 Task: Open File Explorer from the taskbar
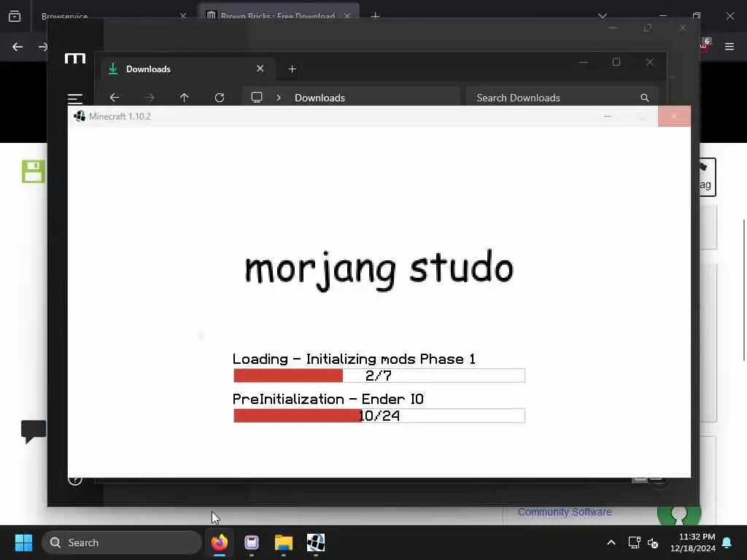click(284, 542)
